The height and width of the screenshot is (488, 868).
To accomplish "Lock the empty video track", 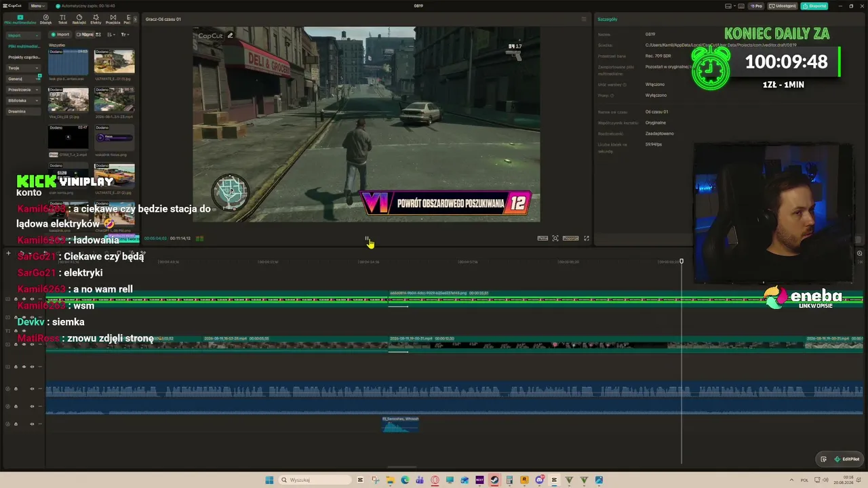I will coord(16,367).
